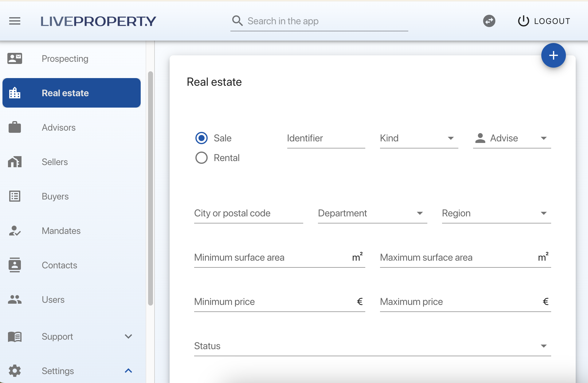Open the hamburger navigation menu
The height and width of the screenshot is (383, 588).
(15, 21)
